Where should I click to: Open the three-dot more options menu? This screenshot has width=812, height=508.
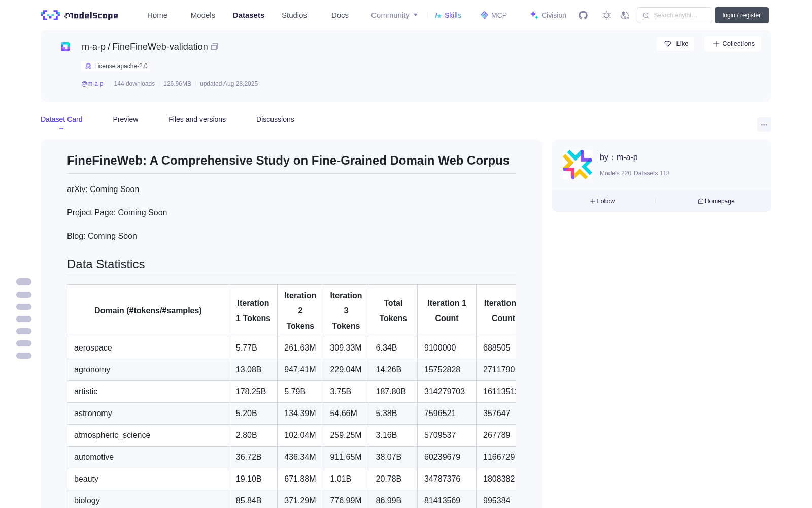click(764, 124)
